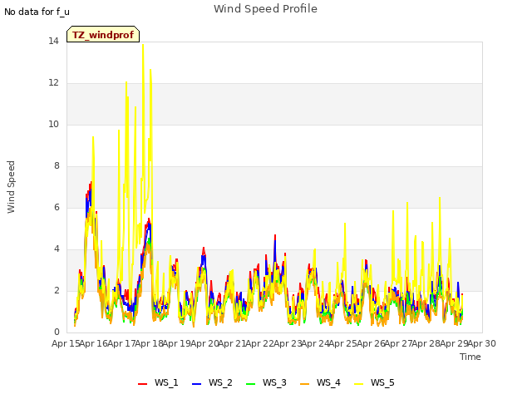This screenshot has width=532, height=399.
Task: Click the y-axis tick label 8
Action: coord(57,165)
